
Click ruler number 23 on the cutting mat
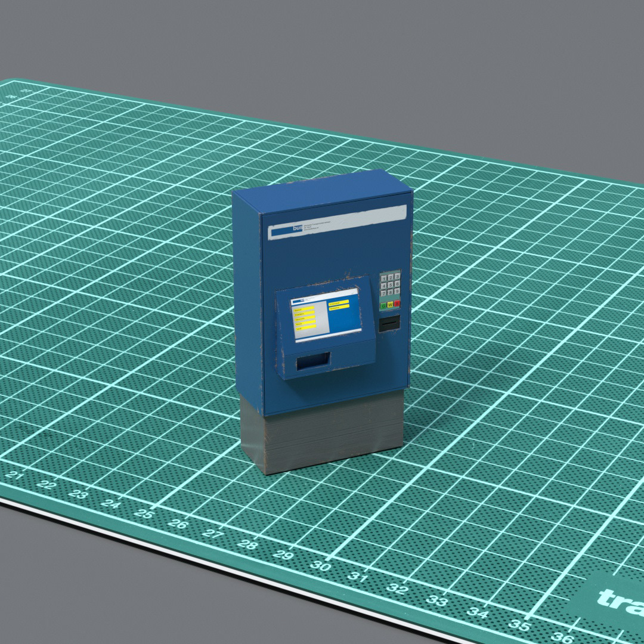coord(78,494)
